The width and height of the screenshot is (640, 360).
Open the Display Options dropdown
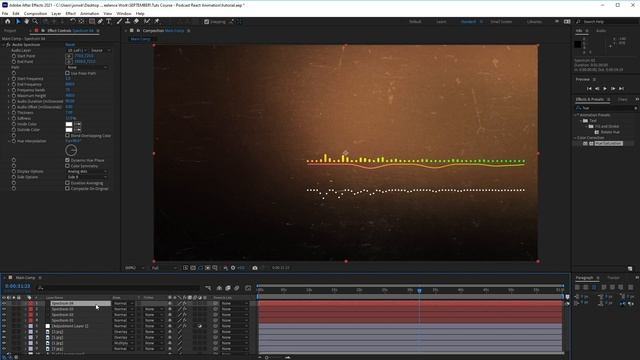87,172
